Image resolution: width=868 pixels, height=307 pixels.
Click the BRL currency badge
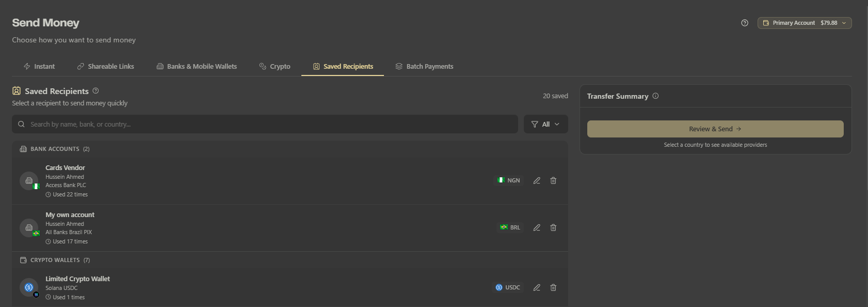(x=510, y=227)
